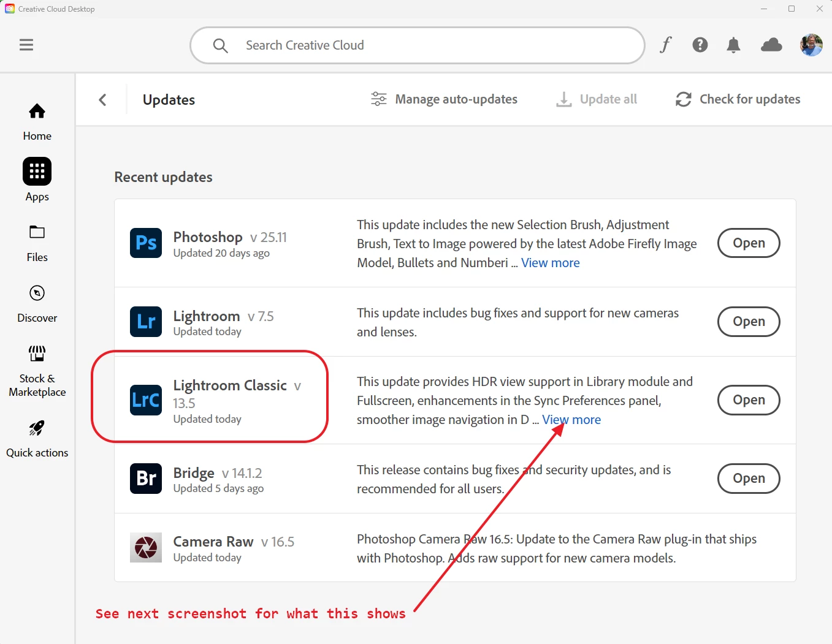
Task: Minimize the Creative Cloud Desktop window
Action: 764,9
